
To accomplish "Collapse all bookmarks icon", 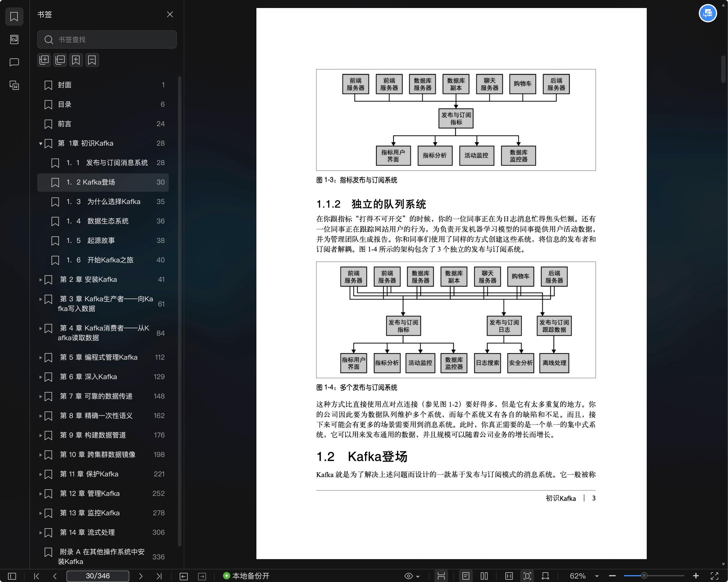I will 60,60.
